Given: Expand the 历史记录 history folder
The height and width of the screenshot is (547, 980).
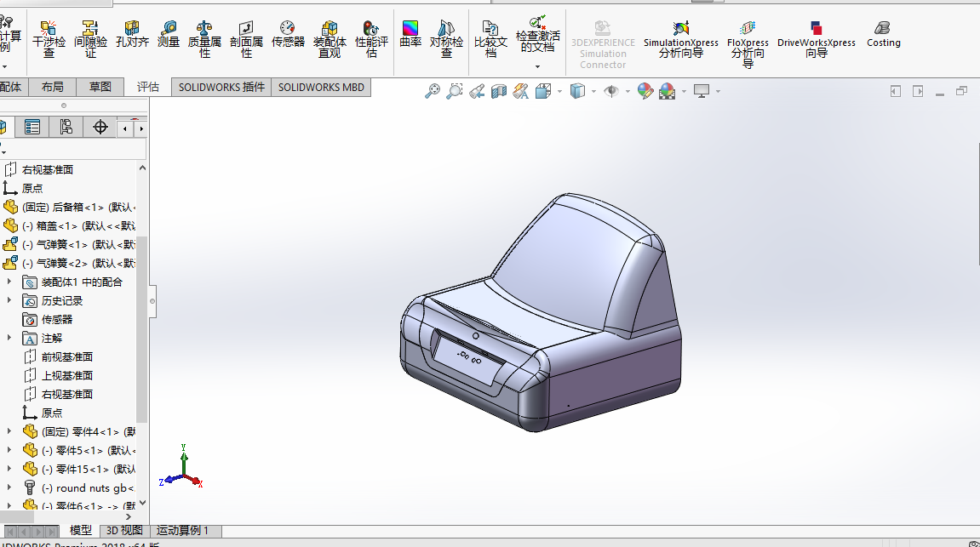Looking at the screenshot, I should [10, 300].
